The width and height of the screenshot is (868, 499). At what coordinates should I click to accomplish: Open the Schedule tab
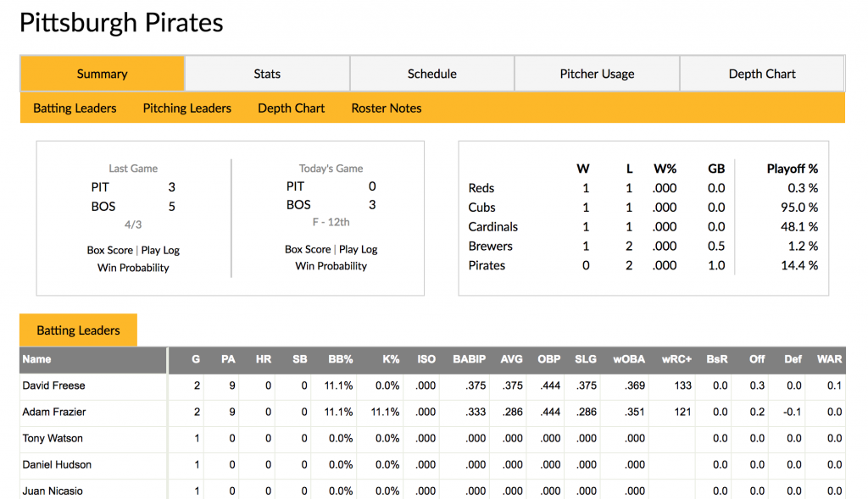tap(431, 74)
